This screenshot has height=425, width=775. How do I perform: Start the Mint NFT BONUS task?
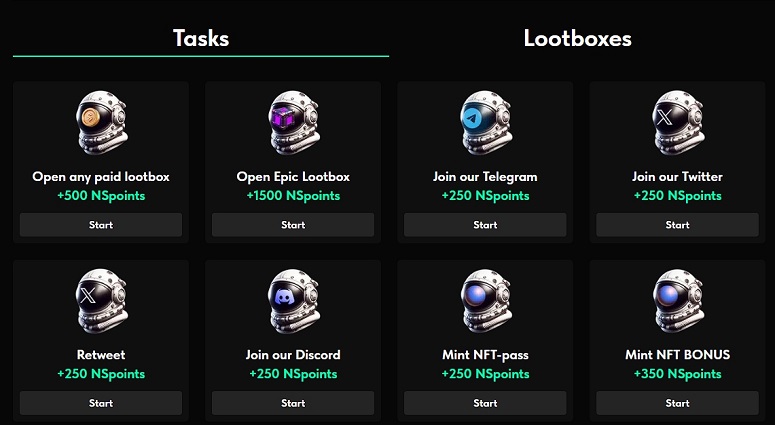(677, 403)
